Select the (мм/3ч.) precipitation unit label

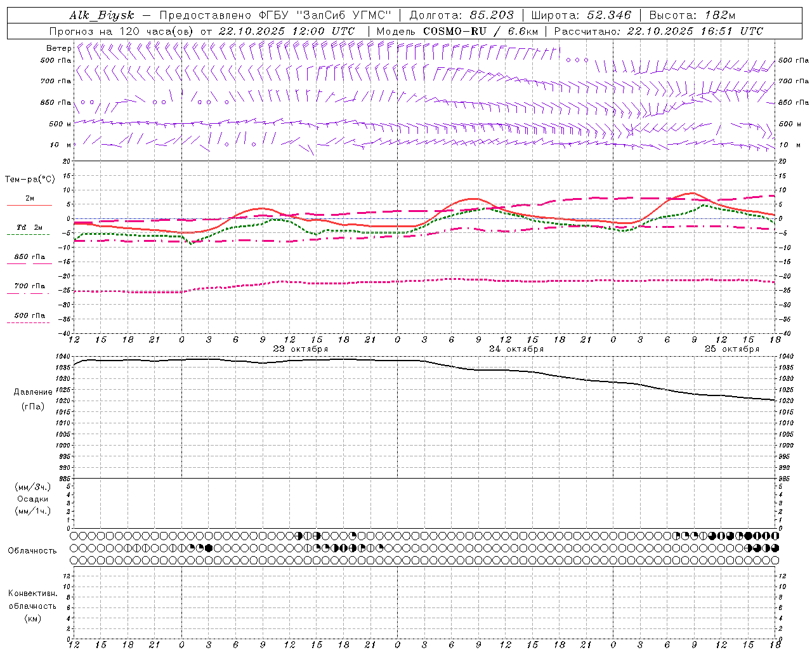[x=33, y=487]
